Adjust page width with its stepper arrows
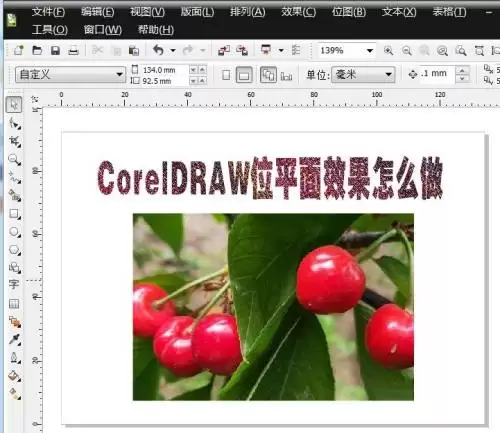The height and width of the screenshot is (433, 500). coord(198,70)
